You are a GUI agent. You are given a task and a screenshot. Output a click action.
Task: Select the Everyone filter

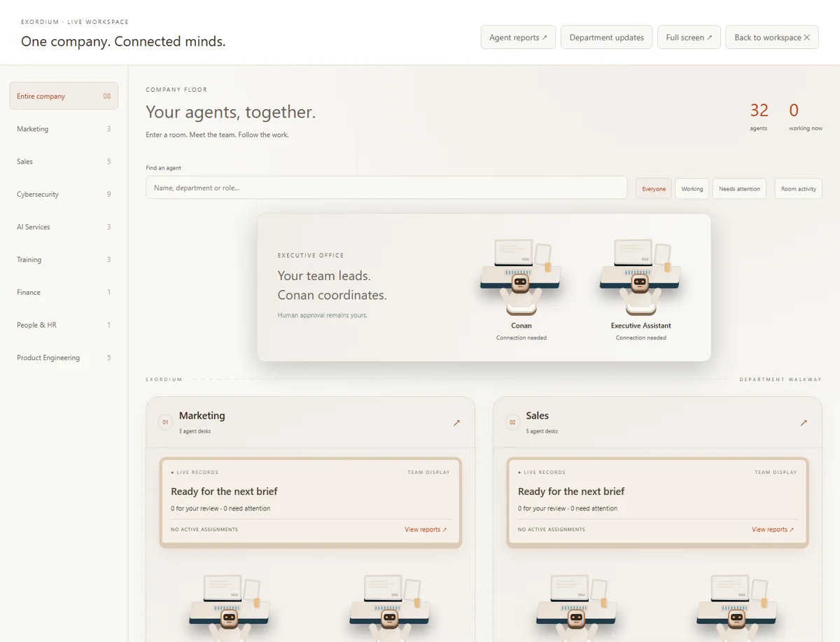[x=654, y=188]
